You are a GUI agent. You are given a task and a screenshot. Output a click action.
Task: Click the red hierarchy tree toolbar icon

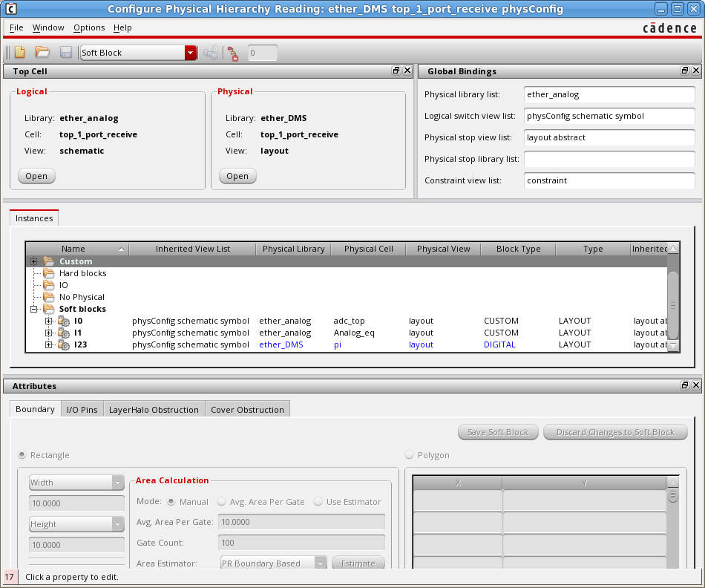[233, 53]
